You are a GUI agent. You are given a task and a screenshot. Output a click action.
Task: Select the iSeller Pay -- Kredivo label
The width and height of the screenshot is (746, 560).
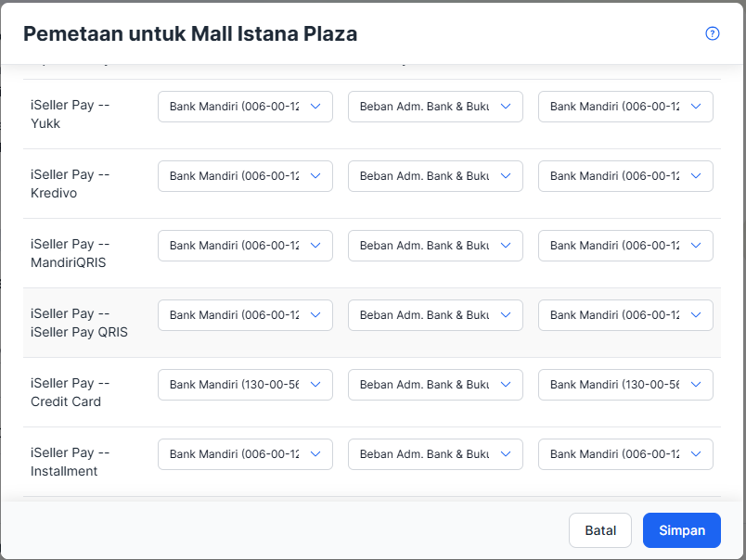(70, 184)
